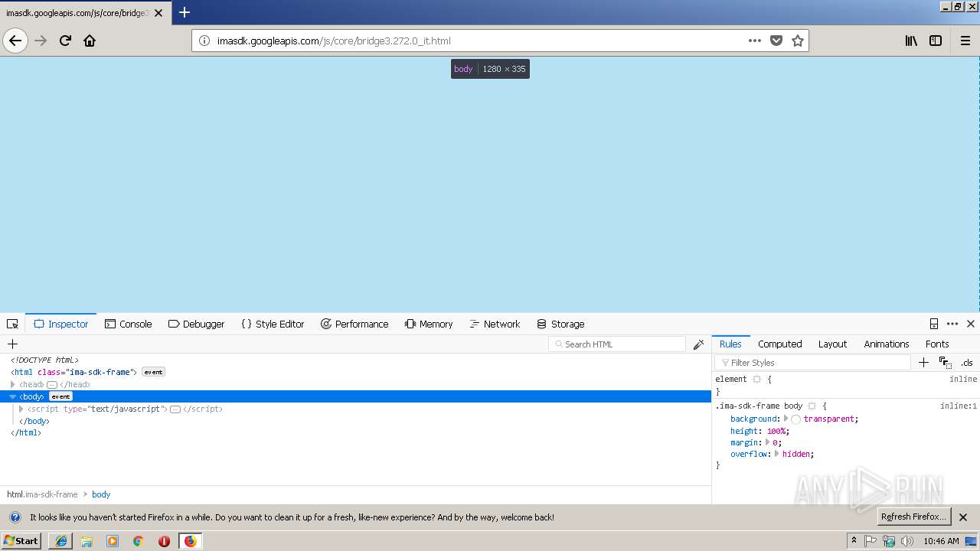
Task: Open the Firefox hamburger menu
Action: coord(965,41)
